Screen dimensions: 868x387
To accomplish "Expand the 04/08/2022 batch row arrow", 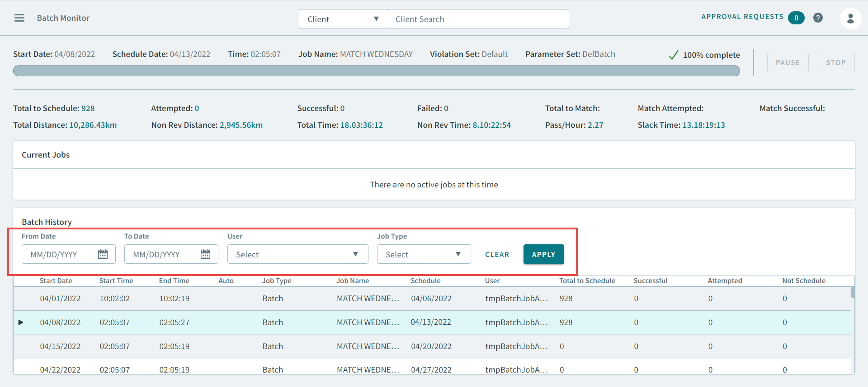I will tap(21, 322).
